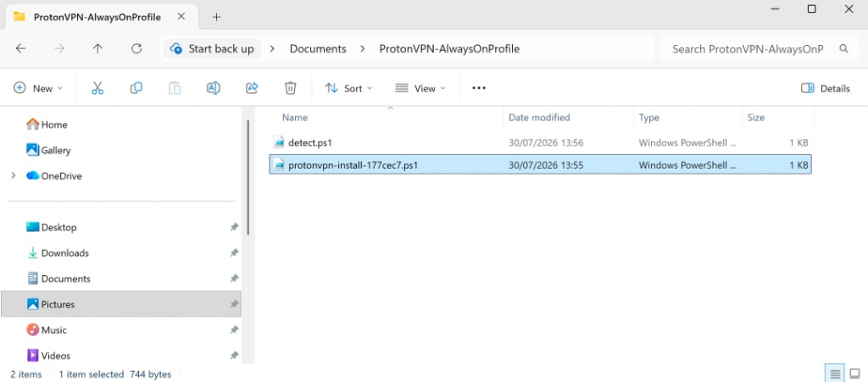Click the chevron after Documents in breadcrumb
Screen dimensions: 868x382
[x=363, y=48]
